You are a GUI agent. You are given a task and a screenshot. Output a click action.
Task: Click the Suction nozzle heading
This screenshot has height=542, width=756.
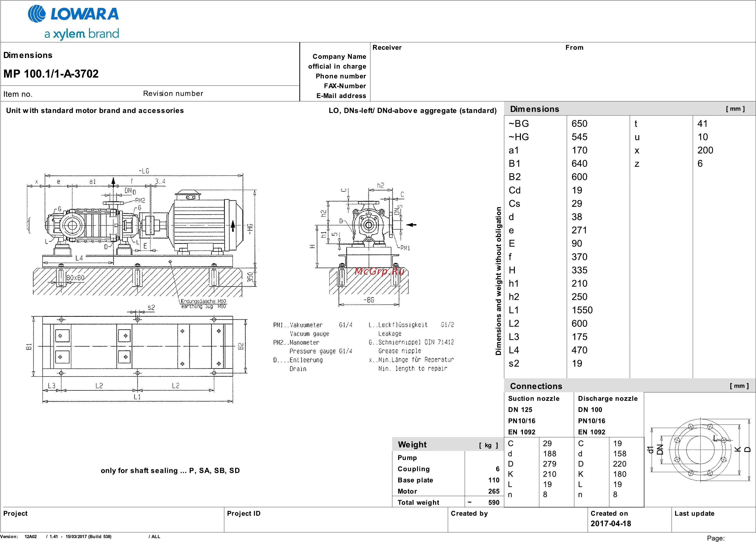[534, 398]
